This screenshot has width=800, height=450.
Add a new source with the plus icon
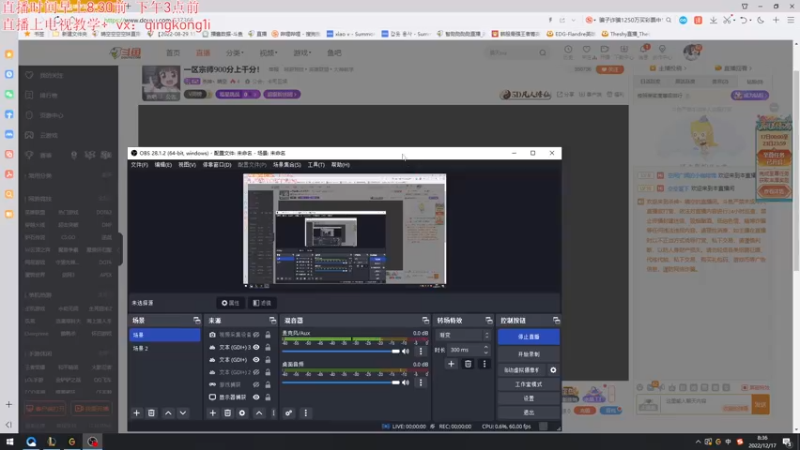(213, 413)
